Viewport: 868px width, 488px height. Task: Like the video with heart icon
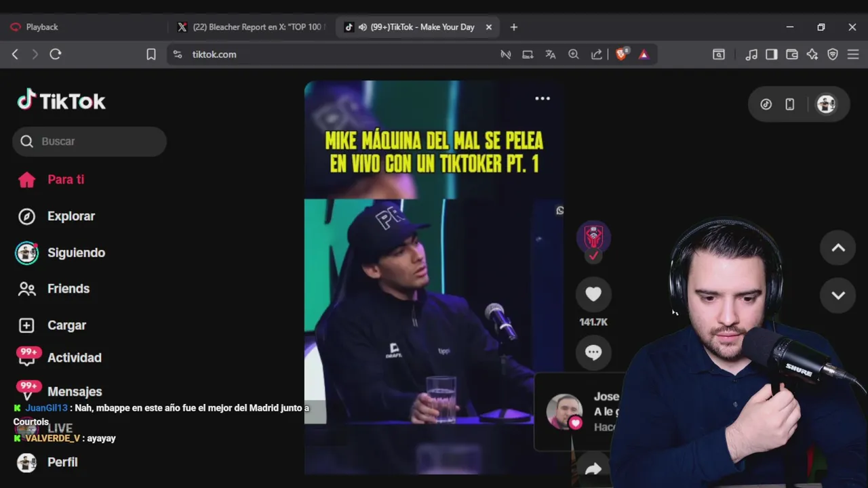(x=593, y=294)
